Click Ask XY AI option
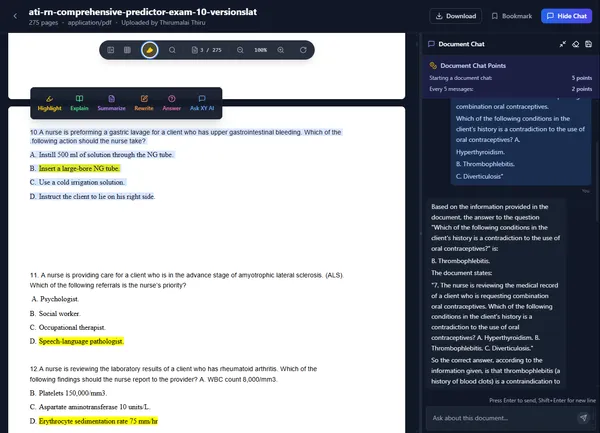Viewport: 600px width, 433px height. point(201,102)
